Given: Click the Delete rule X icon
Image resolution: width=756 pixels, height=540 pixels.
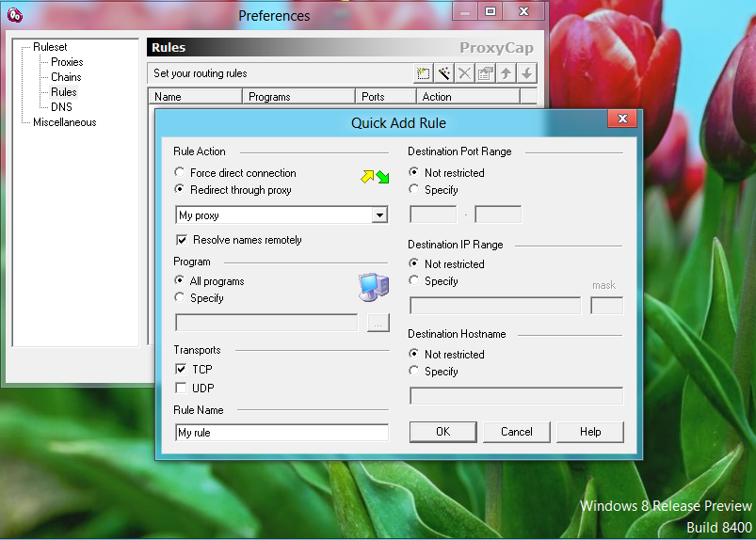Looking at the screenshot, I should (x=465, y=73).
